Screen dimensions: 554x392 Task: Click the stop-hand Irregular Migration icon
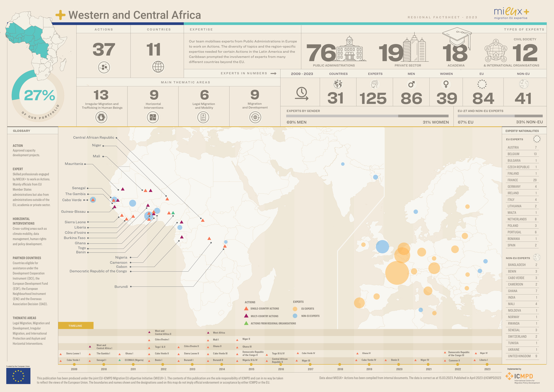coord(101,118)
